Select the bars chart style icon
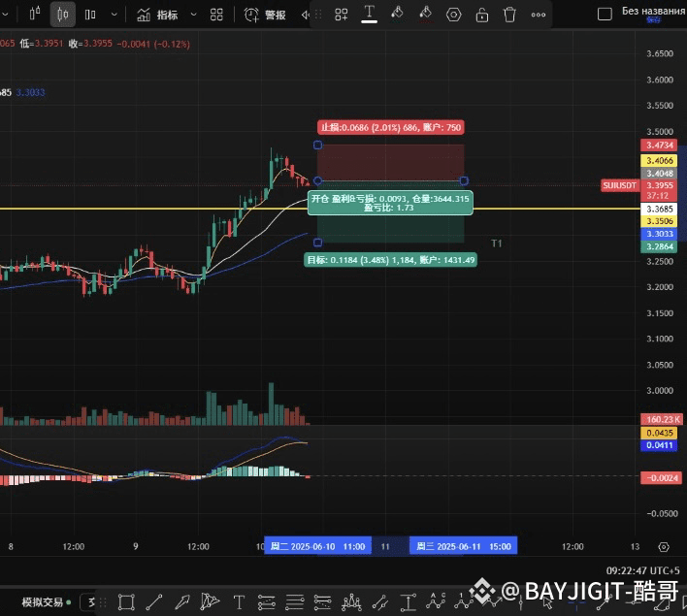Viewport: 687px width, 616px height. pyautogui.click(x=90, y=15)
